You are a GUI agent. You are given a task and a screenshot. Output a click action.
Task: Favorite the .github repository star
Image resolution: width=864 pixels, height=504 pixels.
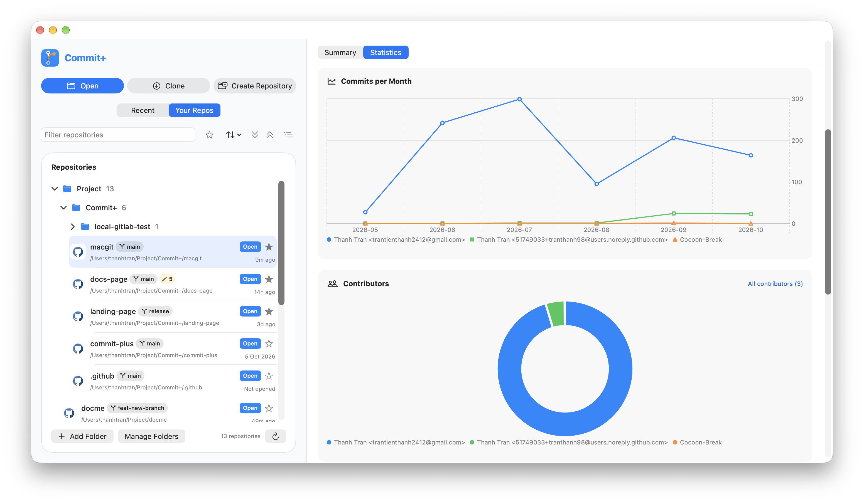(x=269, y=376)
